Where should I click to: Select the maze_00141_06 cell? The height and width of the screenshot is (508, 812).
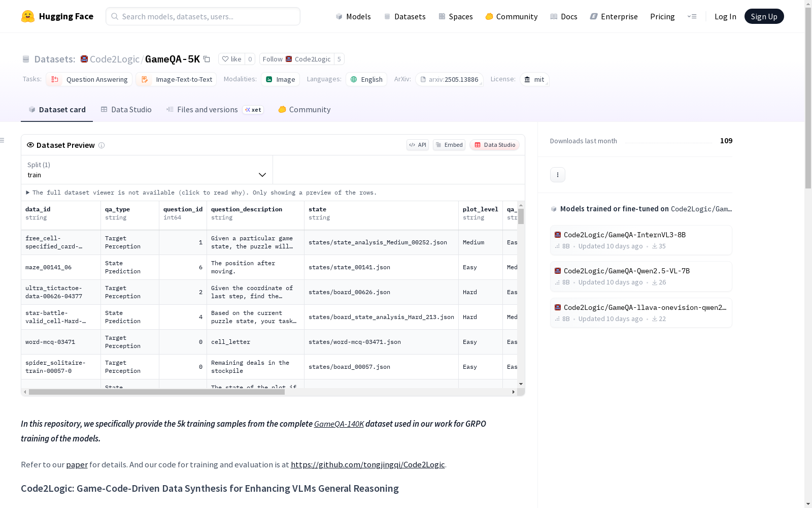click(61, 267)
